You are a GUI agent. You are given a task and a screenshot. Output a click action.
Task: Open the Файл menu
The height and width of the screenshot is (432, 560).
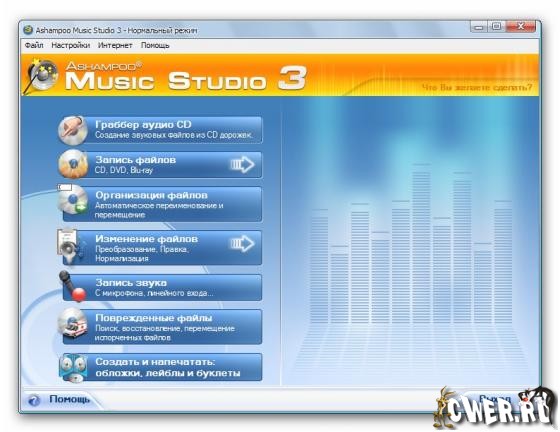[34, 45]
